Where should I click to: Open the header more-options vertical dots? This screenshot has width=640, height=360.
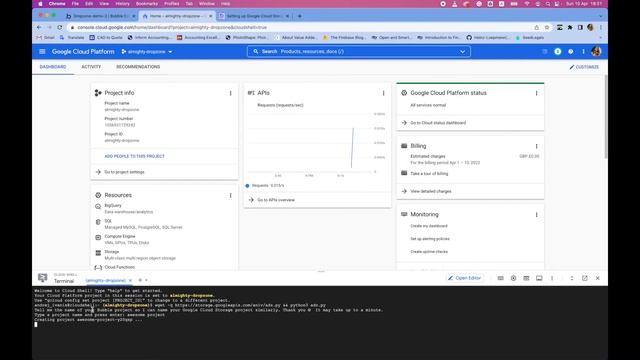(x=583, y=51)
